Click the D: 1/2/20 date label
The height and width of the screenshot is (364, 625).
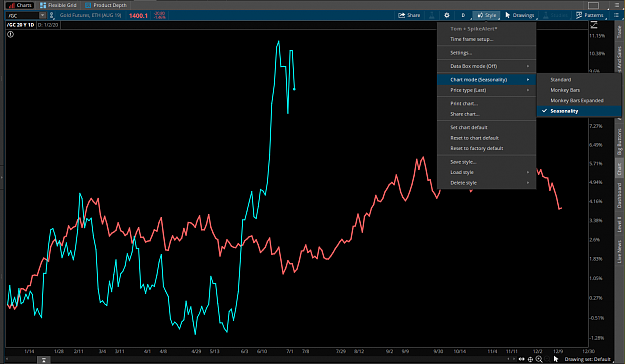point(48,25)
